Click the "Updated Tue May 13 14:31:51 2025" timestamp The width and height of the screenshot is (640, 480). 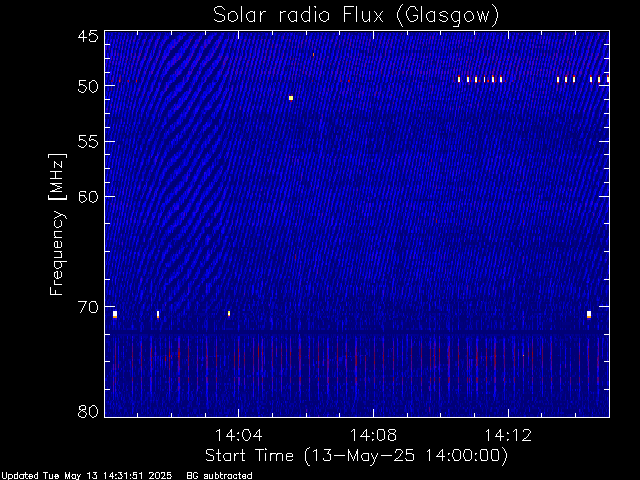[87, 476]
